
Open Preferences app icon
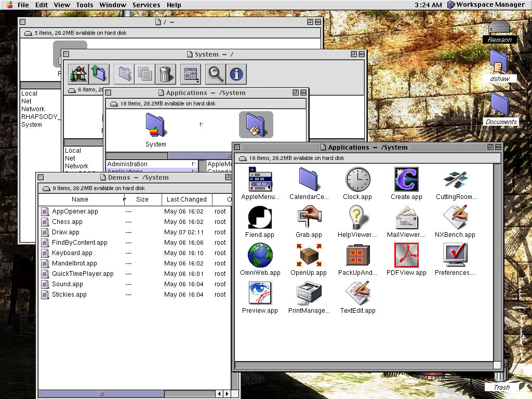[455, 255]
